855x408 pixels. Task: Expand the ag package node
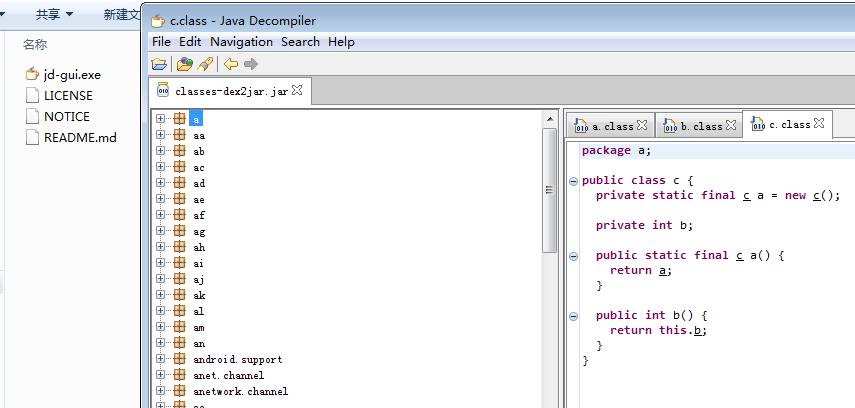160,231
